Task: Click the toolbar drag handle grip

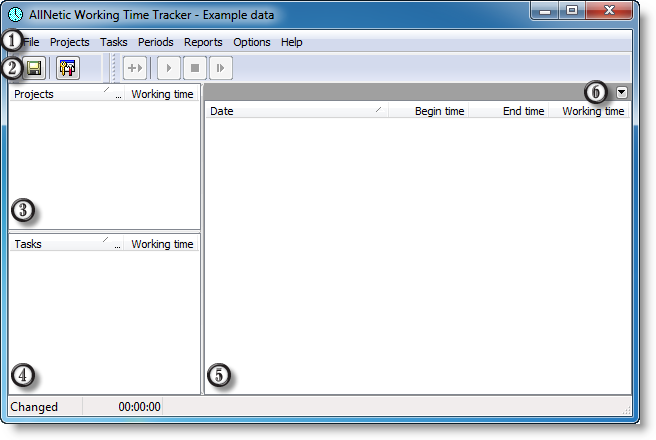Action: [x=113, y=68]
